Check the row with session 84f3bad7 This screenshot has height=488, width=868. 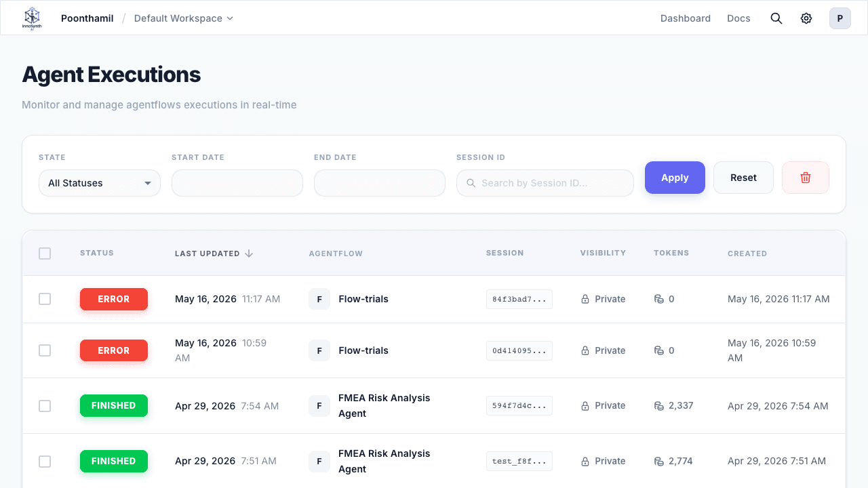pos(45,299)
